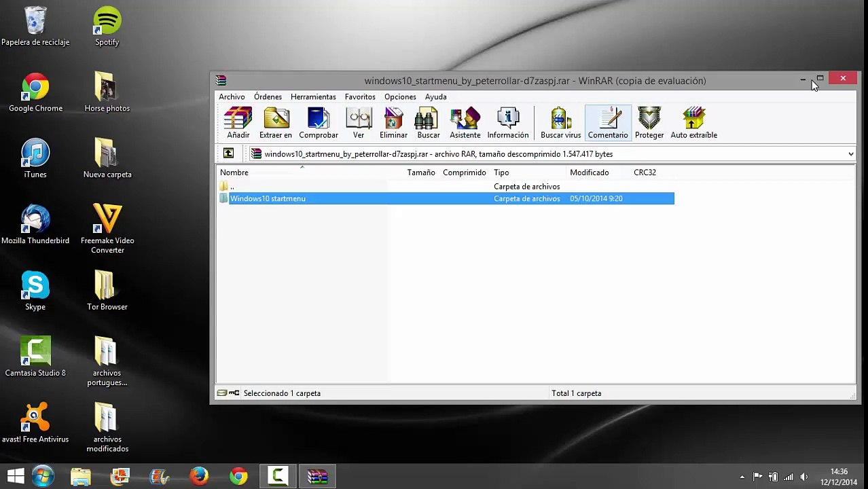Sort by Tipo column header
The width and height of the screenshot is (868, 489).
[501, 173]
